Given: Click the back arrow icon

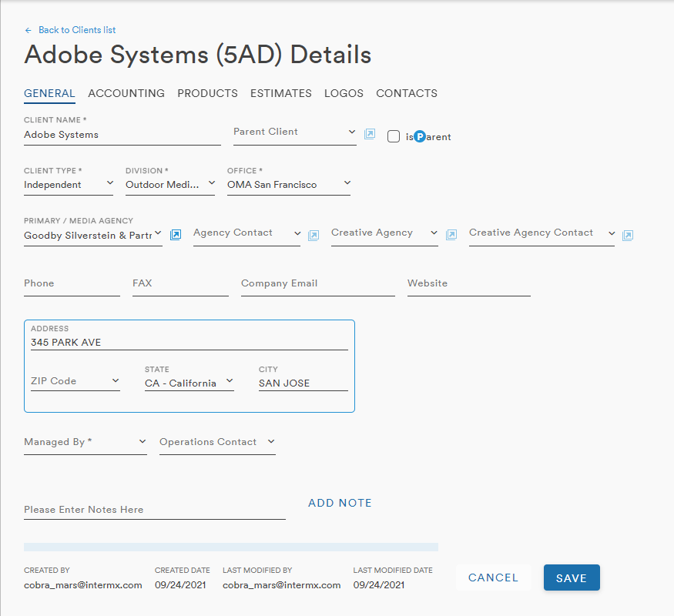Looking at the screenshot, I should (29, 30).
